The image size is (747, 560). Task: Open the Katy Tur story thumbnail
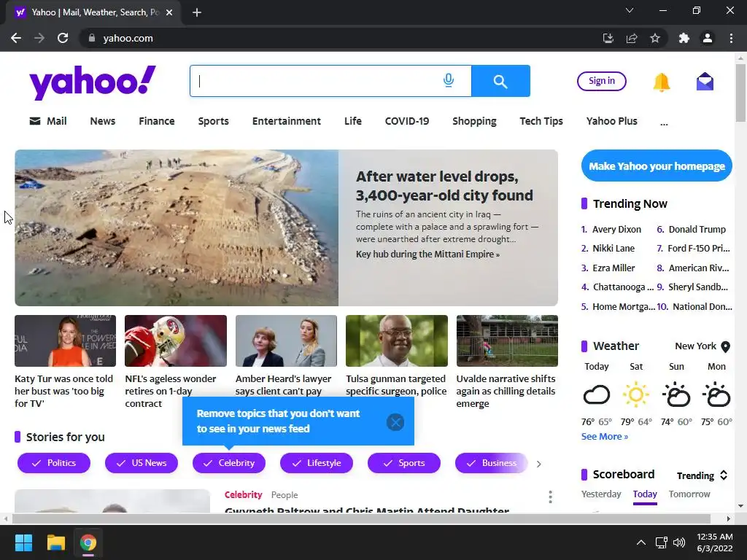(x=65, y=341)
